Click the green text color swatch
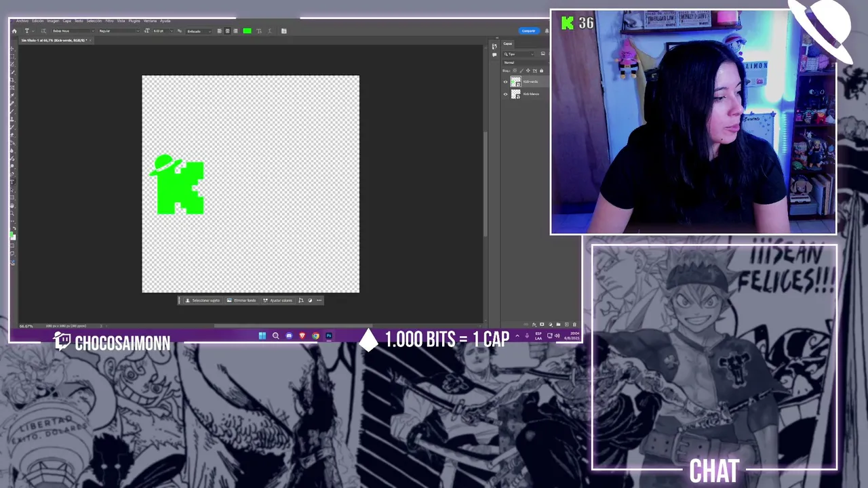This screenshot has height=488, width=868. [x=247, y=30]
